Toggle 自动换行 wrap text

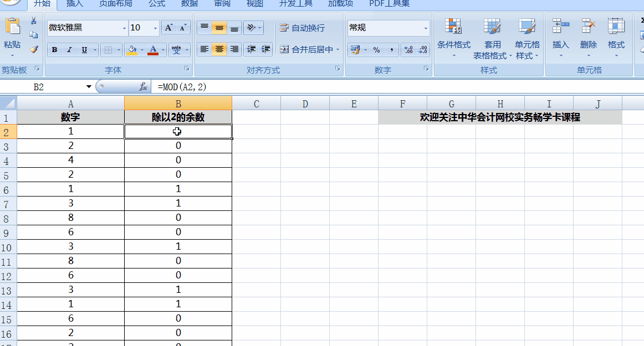point(302,28)
